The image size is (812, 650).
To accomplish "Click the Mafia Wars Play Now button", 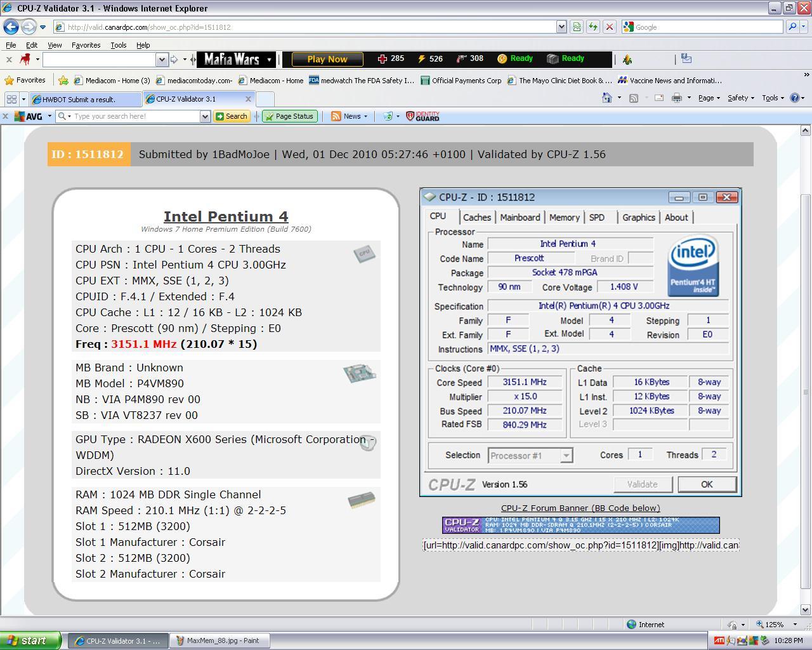I will [327, 59].
